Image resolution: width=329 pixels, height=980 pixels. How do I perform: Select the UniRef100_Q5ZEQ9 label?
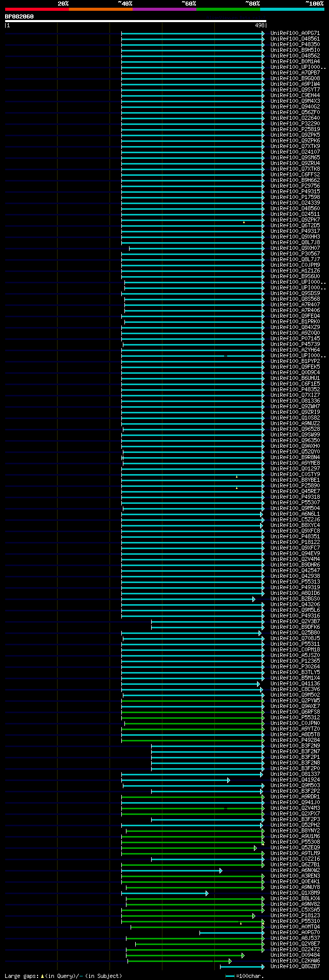click(295, 847)
